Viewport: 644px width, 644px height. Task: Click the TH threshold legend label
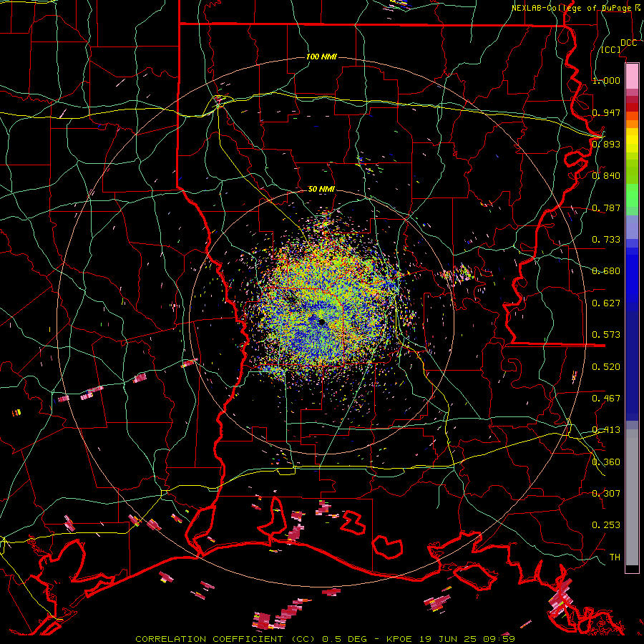(615, 557)
